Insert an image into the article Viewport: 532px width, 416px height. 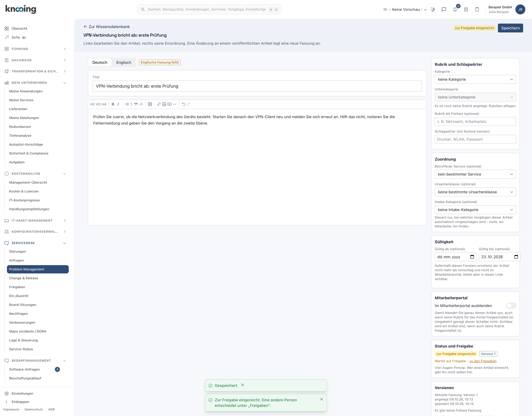tap(164, 104)
